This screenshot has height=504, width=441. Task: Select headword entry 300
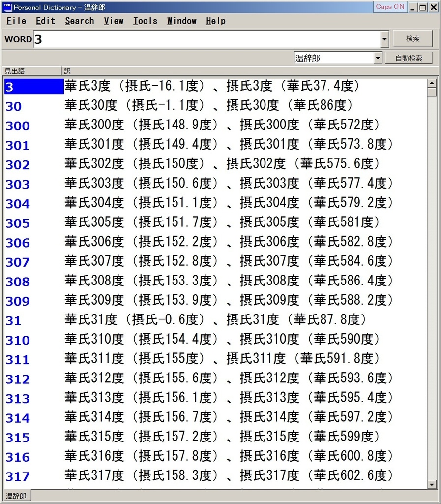click(x=18, y=126)
